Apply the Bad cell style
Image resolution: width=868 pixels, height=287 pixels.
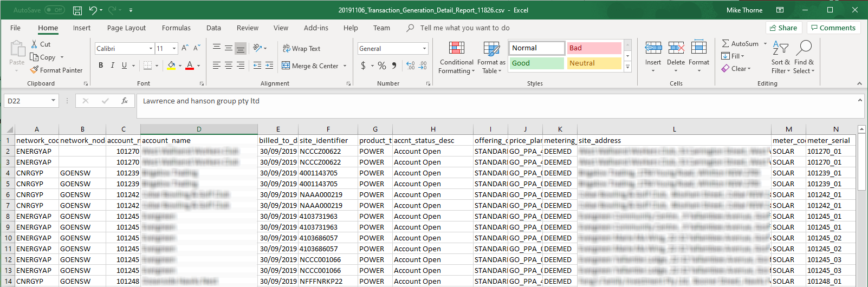tap(594, 48)
